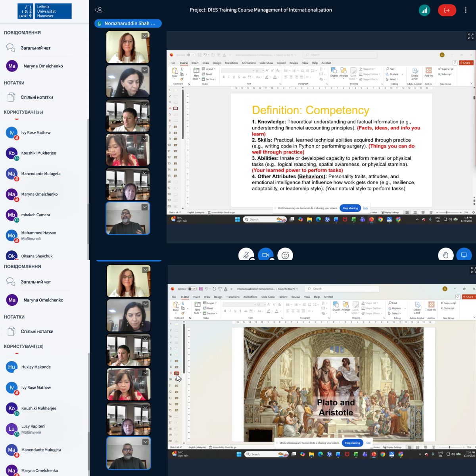Open Select dropdown in Competency slide PowerPoint
The width and height of the screenshot is (476, 476).
(x=392, y=79)
